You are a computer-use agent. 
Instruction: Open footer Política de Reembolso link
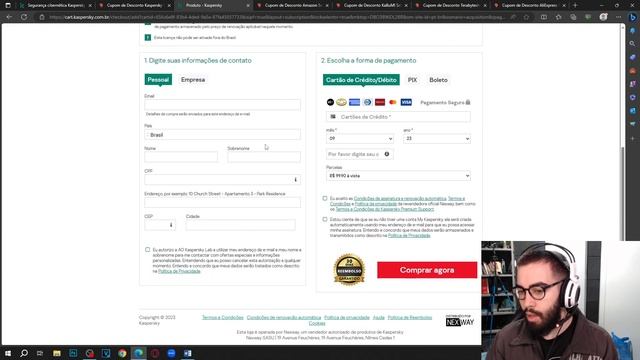pos(409,317)
